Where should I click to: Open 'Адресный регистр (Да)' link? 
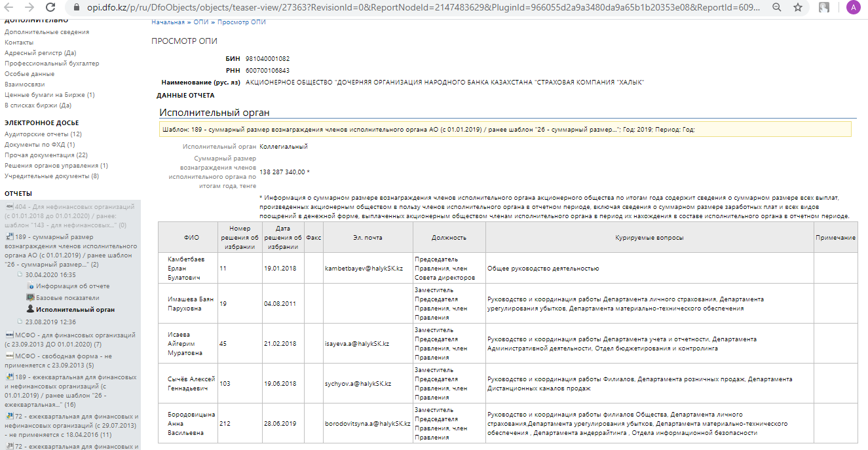(41, 53)
